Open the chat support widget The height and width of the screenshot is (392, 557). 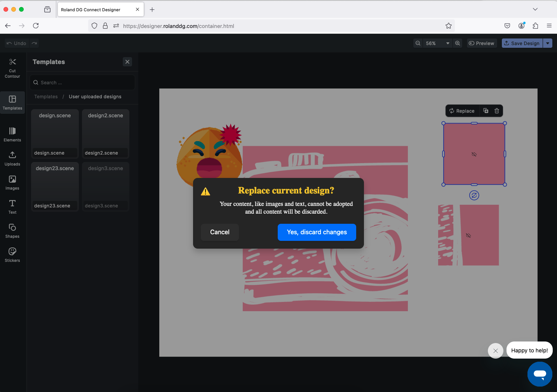[x=540, y=374]
